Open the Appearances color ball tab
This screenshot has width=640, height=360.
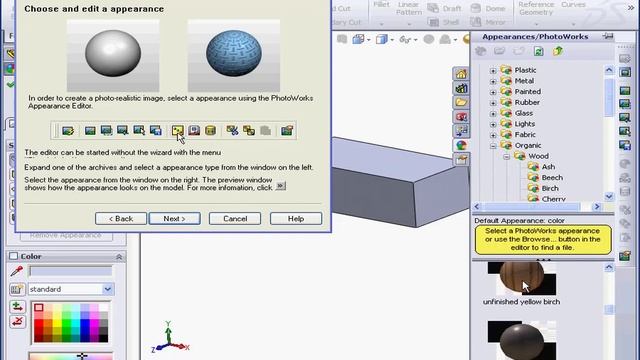pyautogui.click(x=461, y=145)
